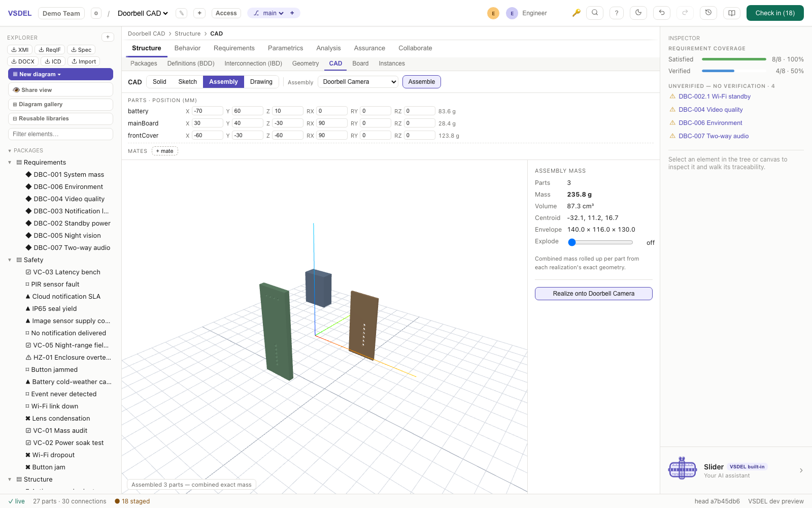Go to the Geometry subtab
Viewport: 812px width, 508px height.
[306, 63]
